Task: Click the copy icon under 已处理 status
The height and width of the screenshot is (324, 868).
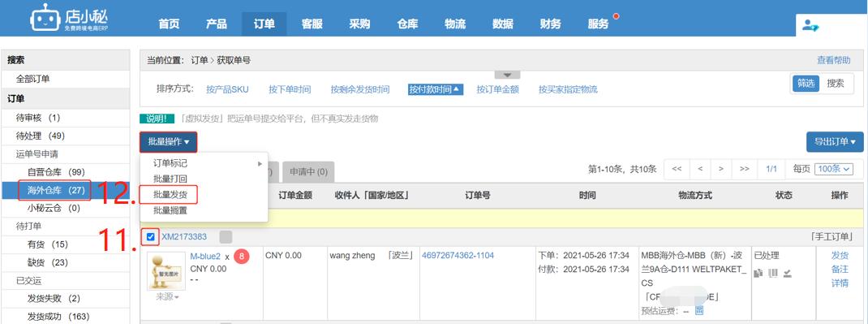Action: 759,273
